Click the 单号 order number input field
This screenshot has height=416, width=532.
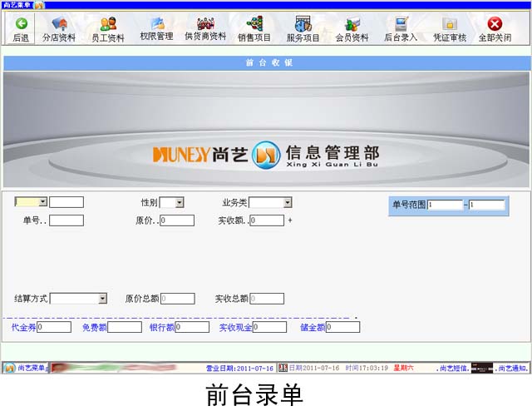66,220
